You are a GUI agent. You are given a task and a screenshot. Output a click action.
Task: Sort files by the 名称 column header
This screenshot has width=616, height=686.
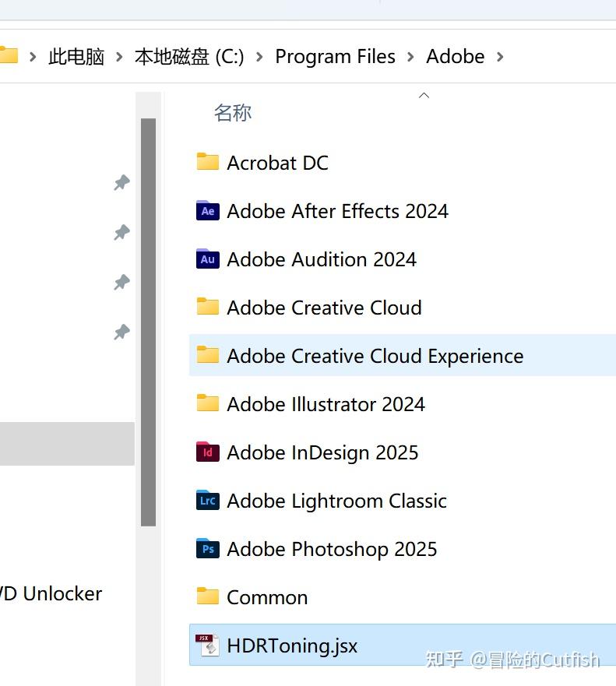coord(233,113)
